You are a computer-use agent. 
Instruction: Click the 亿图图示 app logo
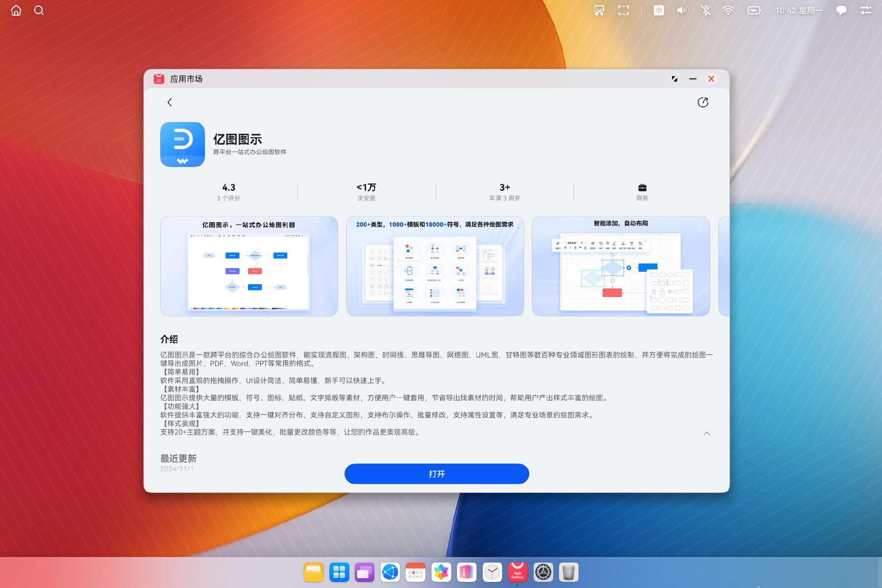[x=183, y=144]
